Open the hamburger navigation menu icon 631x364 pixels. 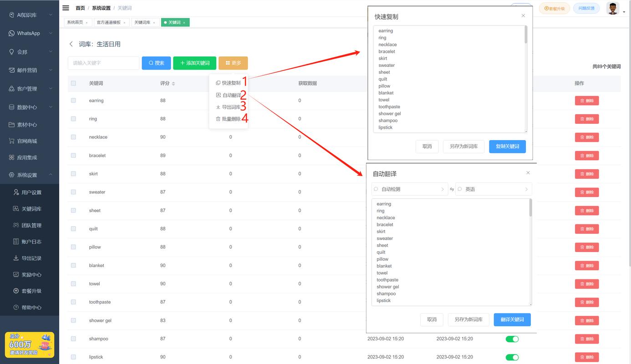(65, 7)
